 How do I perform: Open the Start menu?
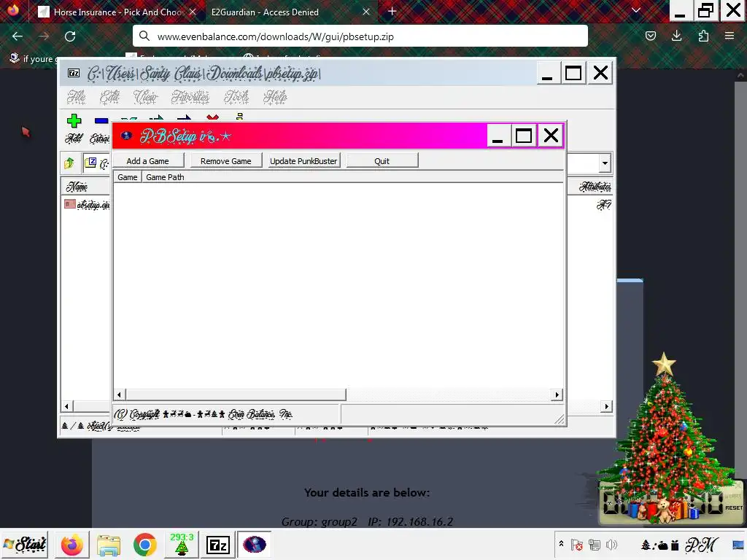25,544
